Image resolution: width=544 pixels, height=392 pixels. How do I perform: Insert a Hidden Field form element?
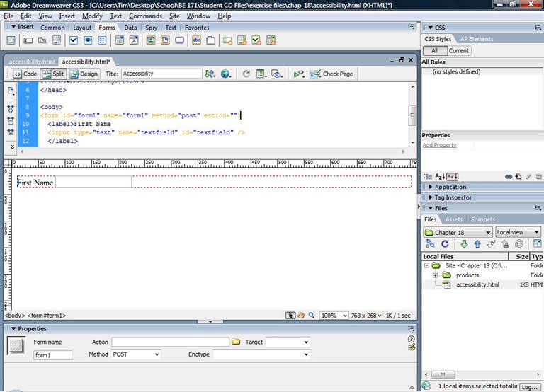[x=42, y=40]
